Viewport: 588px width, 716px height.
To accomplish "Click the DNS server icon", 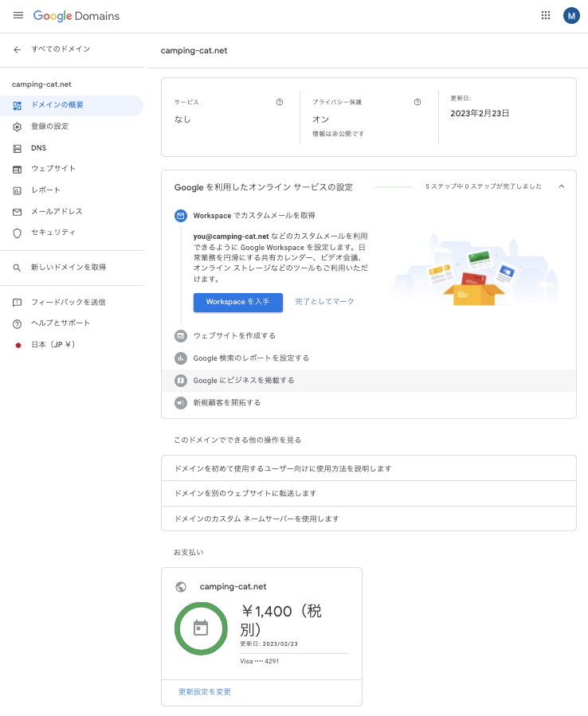I will tap(18, 148).
